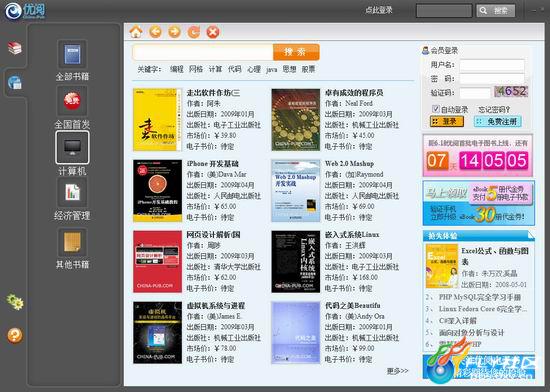Reload page with orange refresh icon
The height and width of the screenshot is (392, 550).
pos(194,32)
